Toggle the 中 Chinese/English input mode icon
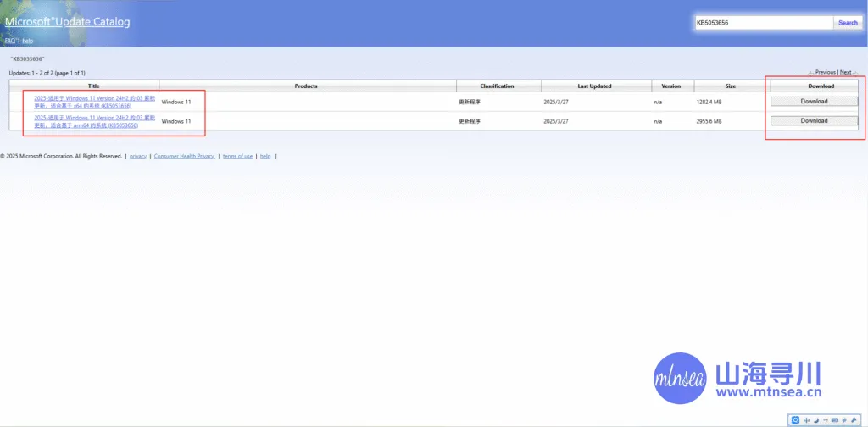This screenshot has height=427, width=868. click(807, 420)
